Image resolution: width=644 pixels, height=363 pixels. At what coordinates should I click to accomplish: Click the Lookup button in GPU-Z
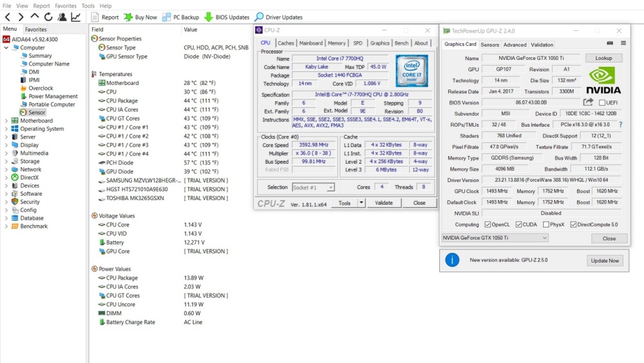coord(603,58)
